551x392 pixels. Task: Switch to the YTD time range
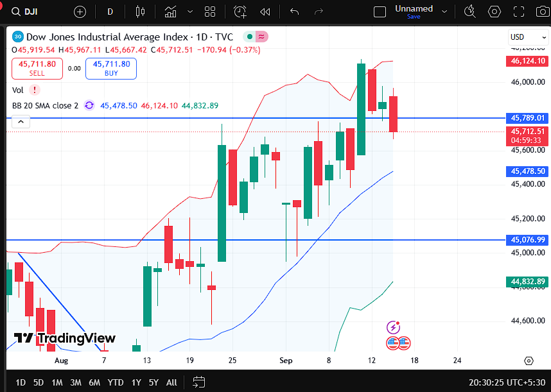pos(116,382)
